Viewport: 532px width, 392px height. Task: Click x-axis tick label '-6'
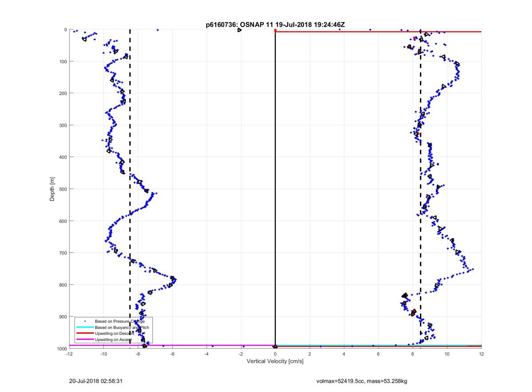point(172,354)
